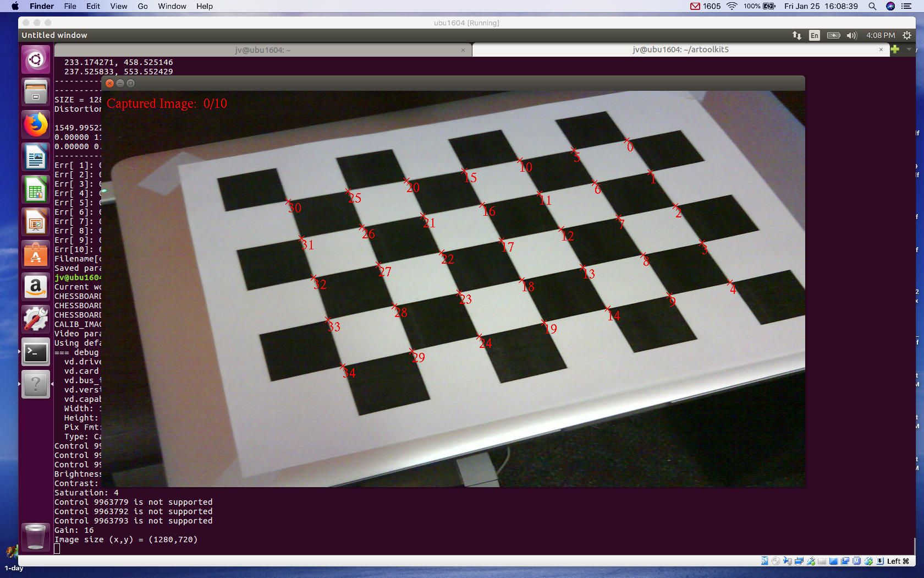Open the Trash in the launcher
924x578 pixels.
[x=36, y=536]
